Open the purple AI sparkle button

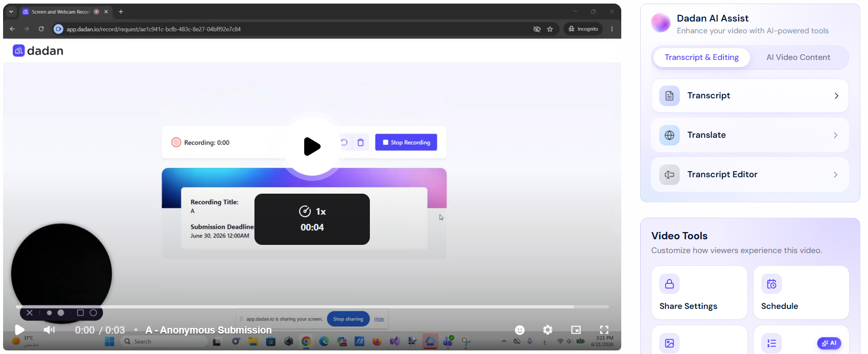click(x=829, y=343)
